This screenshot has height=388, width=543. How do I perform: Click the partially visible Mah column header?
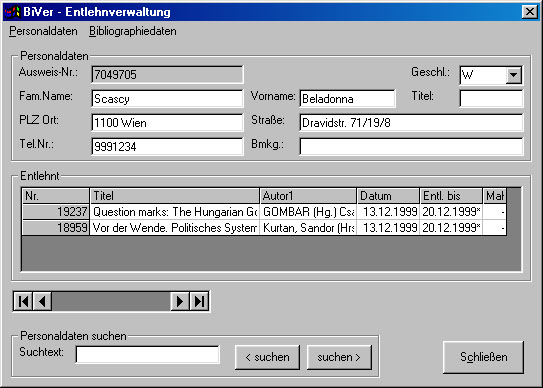tap(495, 196)
